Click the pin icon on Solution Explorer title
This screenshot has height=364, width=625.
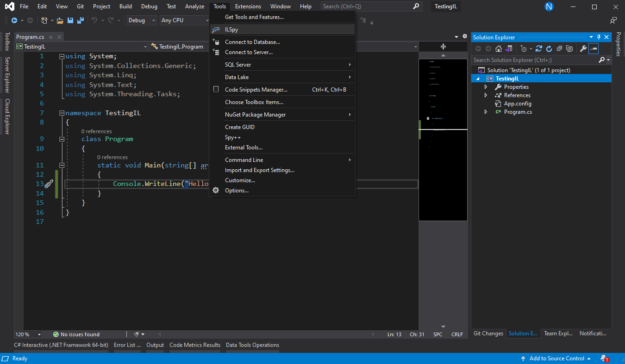point(598,37)
